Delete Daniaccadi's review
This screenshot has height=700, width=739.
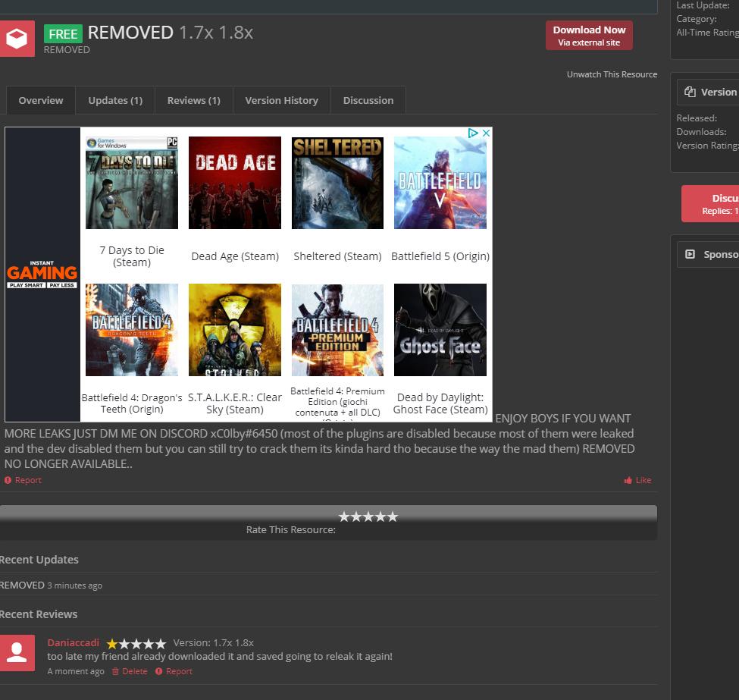(130, 671)
